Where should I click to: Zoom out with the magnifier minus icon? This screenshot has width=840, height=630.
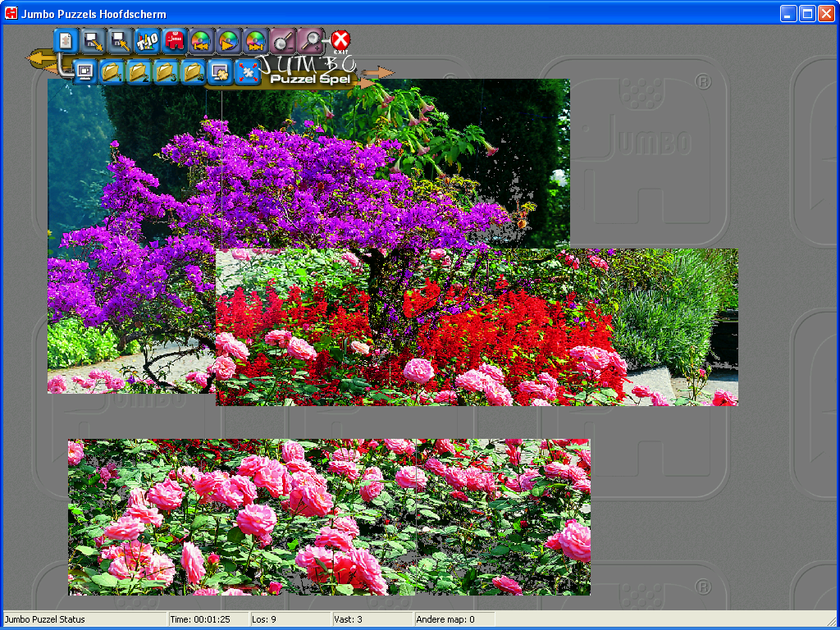pos(283,41)
